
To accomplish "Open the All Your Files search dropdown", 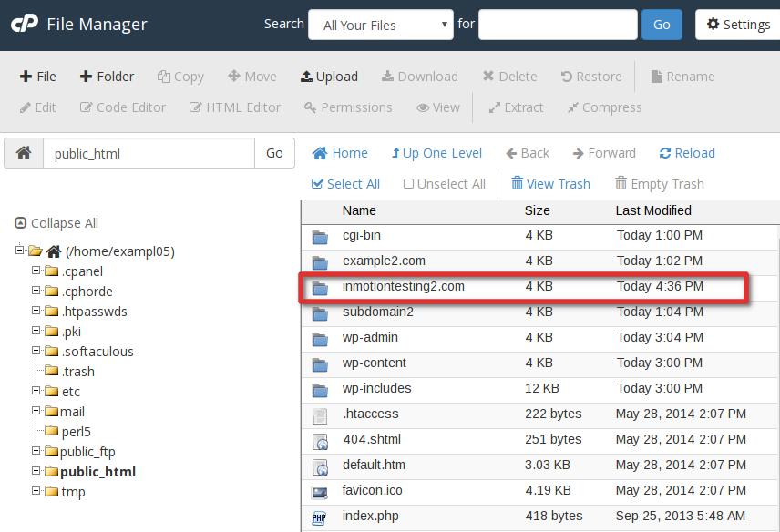I will point(380,25).
